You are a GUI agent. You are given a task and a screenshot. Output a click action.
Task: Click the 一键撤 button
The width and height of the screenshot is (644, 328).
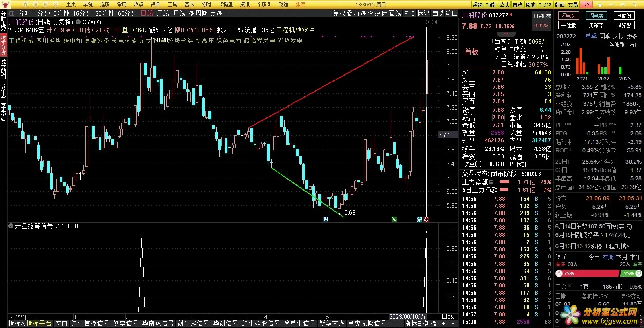[569, 25]
